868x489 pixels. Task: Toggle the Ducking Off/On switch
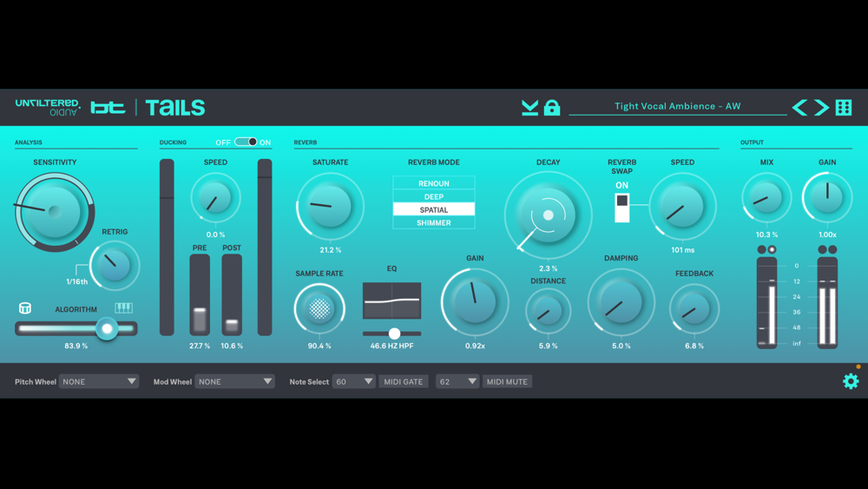tap(246, 142)
